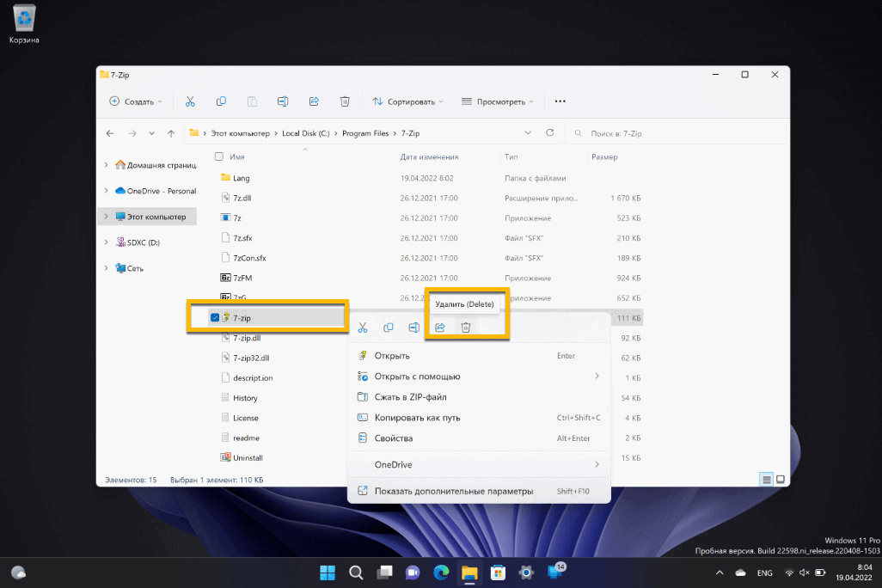Refresh the current 7-Zip folder view
Viewport: 882px width, 588px height.
pos(550,133)
